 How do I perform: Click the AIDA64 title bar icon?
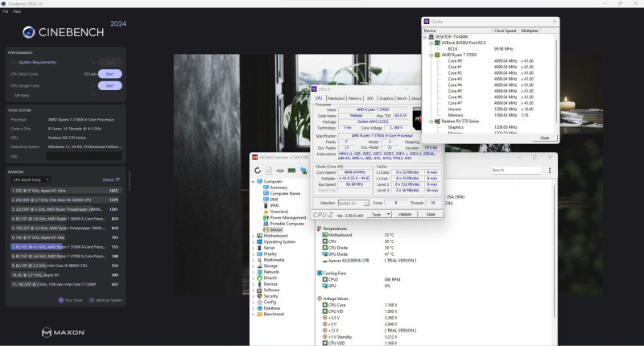coord(254,157)
